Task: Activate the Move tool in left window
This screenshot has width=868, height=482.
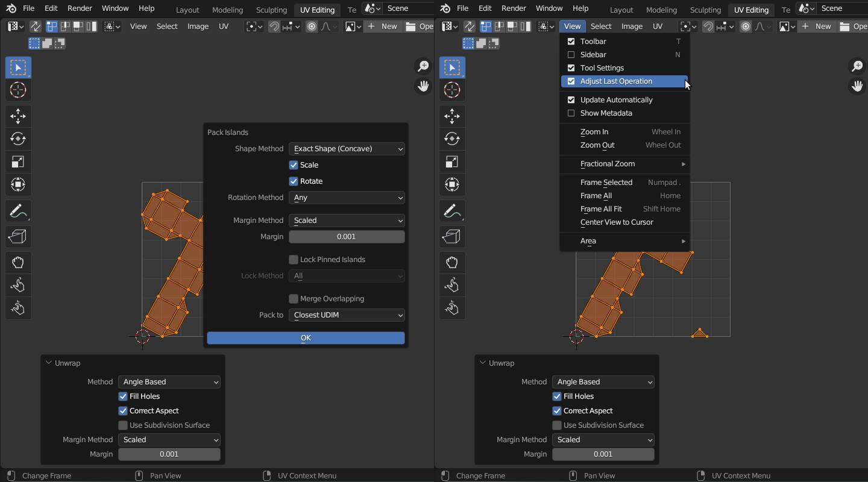Action: point(18,116)
